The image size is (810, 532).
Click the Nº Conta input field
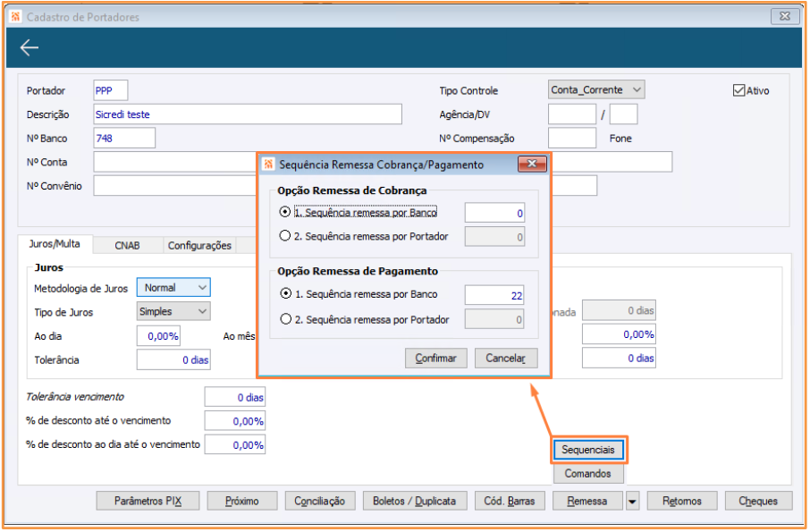(x=175, y=162)
